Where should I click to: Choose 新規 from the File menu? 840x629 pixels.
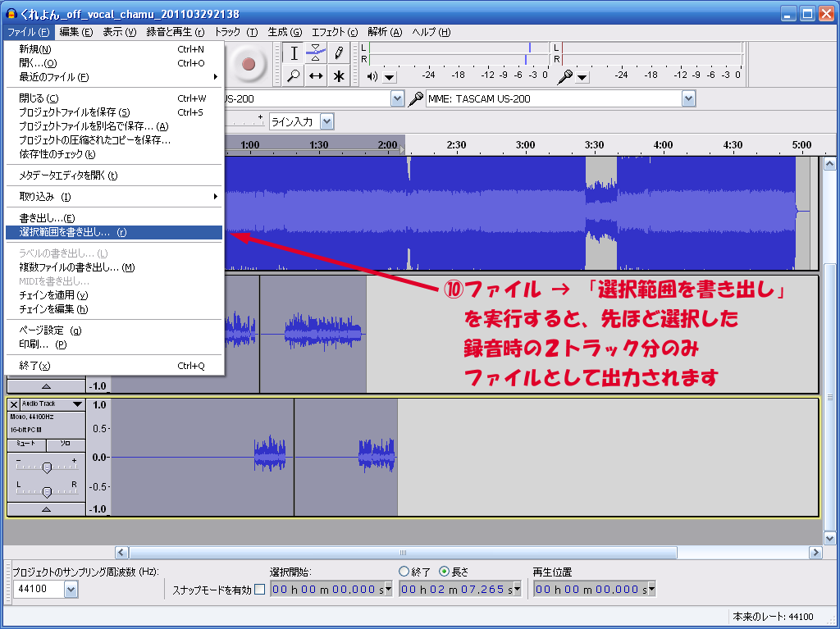pyautogui.click(x=113, y=49)
